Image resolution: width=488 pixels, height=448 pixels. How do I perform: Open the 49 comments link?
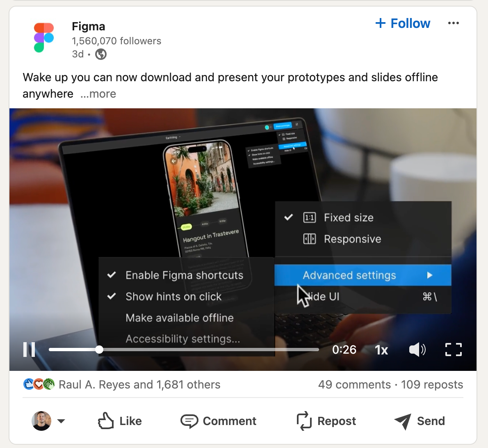coord(354,384)
